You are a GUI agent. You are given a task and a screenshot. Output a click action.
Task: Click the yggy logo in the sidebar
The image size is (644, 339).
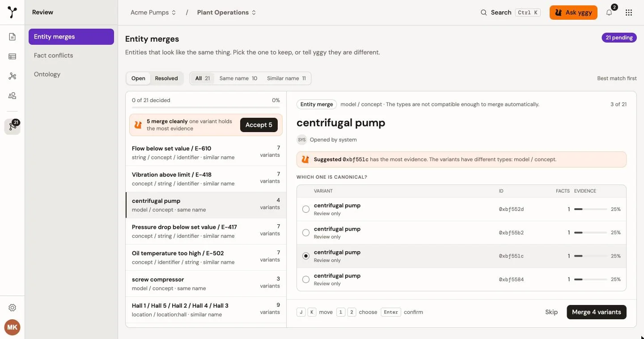coord(13,13)
